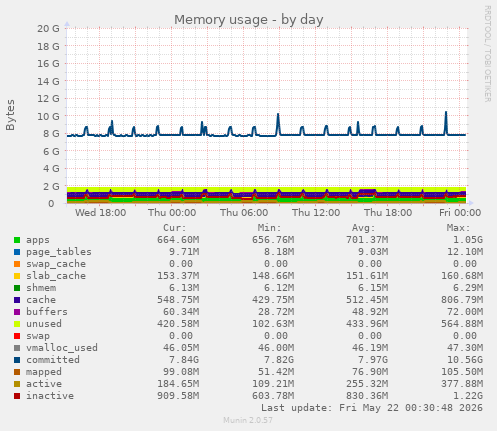Click the mapped min value 51.42M
Image resolution: width=497 pixels, height=431 pixels.
pyautogui.click(x=276, y=372)
